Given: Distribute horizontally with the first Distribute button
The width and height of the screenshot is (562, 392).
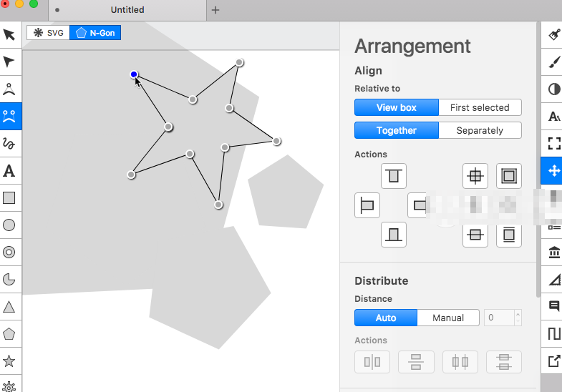Looking at the screenshot, I should coord(372,362).
